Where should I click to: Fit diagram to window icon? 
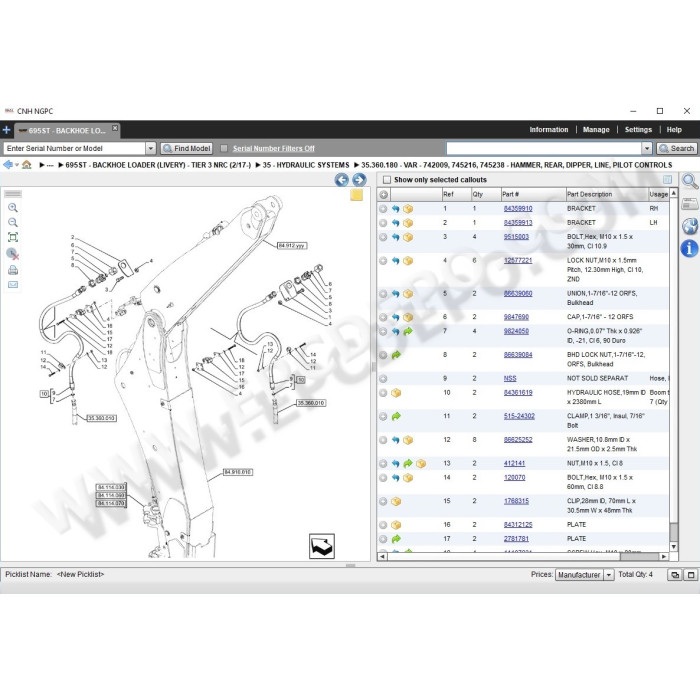coord(13,237)
